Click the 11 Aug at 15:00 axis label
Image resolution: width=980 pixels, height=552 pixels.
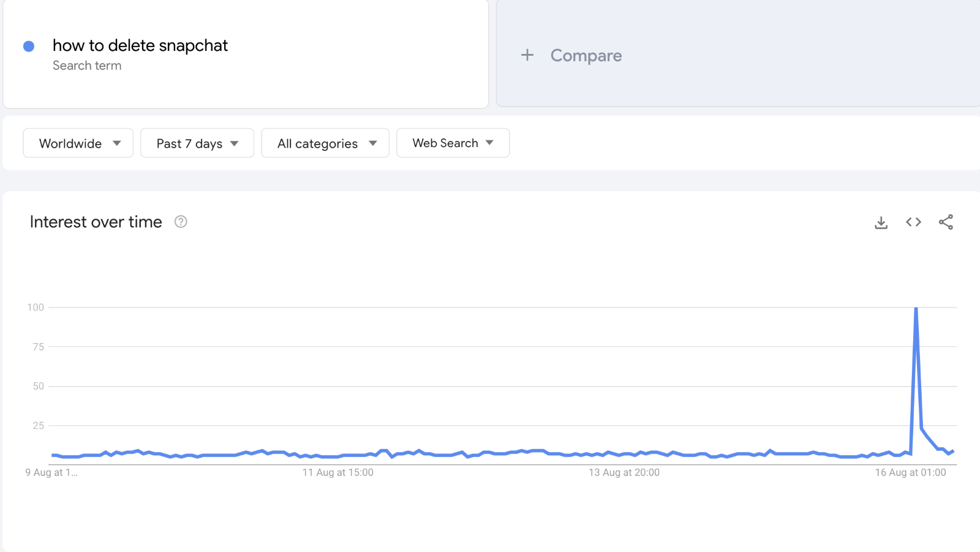point(337,472)
